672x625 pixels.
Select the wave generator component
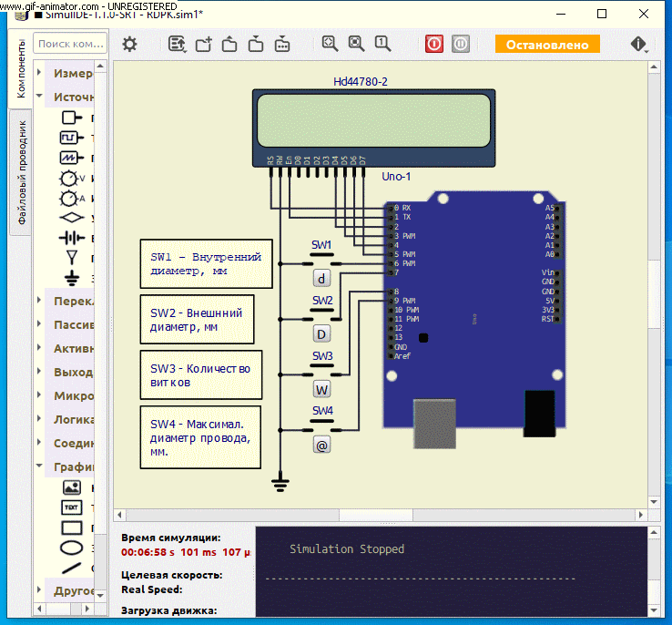[x=72, y=158]
